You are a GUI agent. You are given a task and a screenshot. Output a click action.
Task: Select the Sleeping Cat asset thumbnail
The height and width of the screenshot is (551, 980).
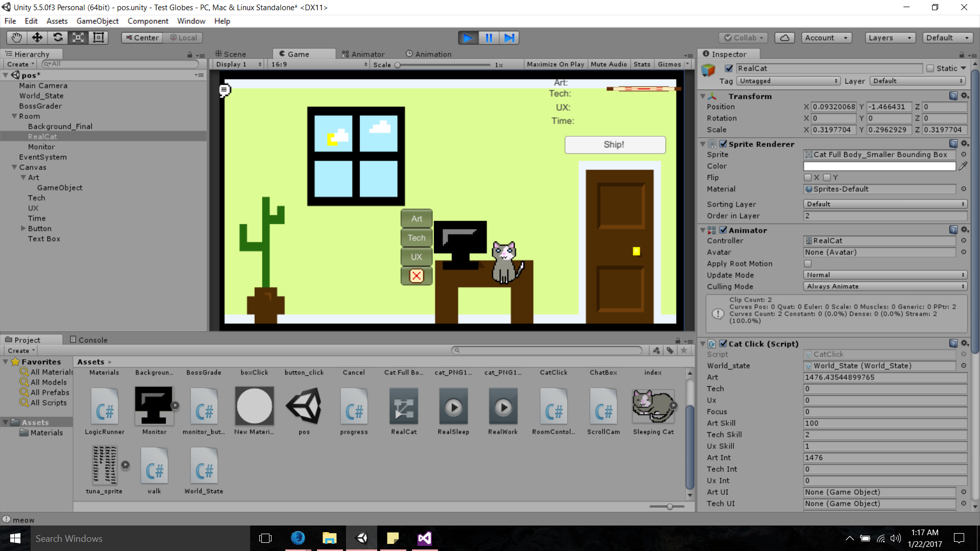coord(653,406)
